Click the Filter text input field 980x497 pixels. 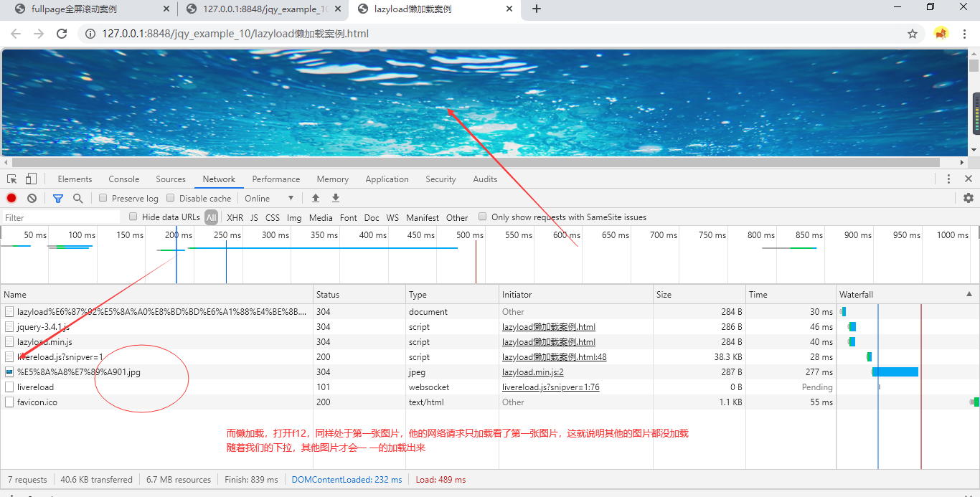(61, 217)
